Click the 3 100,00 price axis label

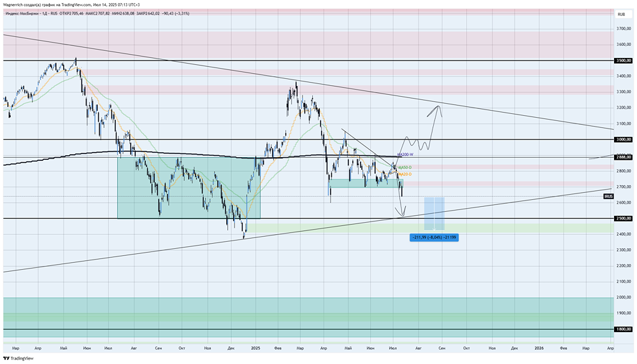624,123
